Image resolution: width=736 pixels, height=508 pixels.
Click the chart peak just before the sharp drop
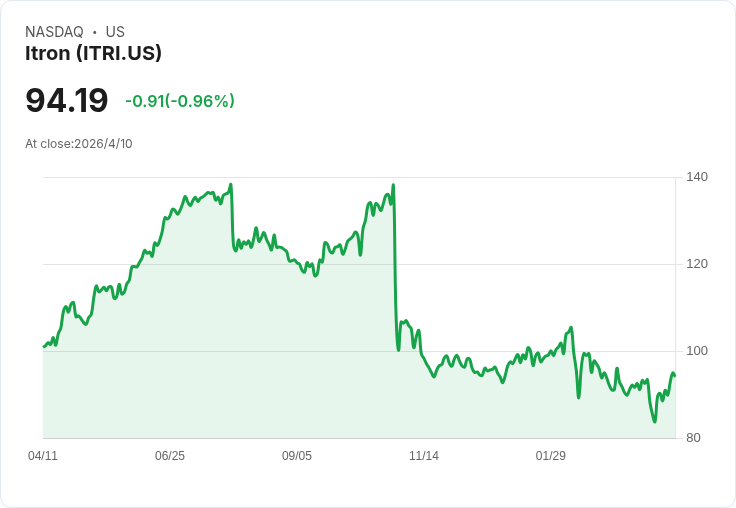(x=393, y=185)
